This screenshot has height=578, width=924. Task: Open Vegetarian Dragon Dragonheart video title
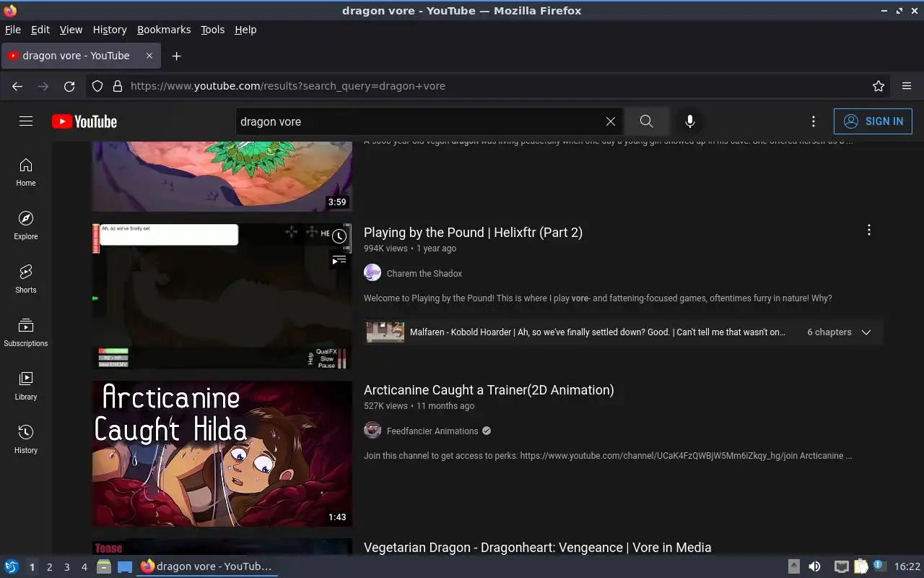pos(538,548)
